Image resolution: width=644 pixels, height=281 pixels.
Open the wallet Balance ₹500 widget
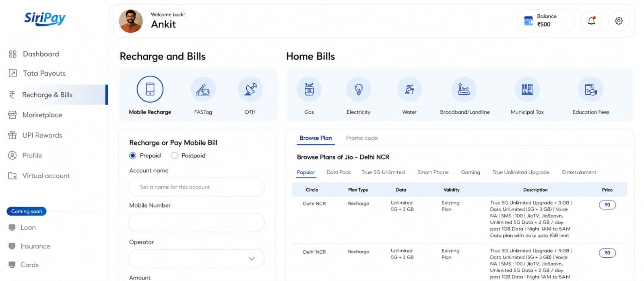545,21
